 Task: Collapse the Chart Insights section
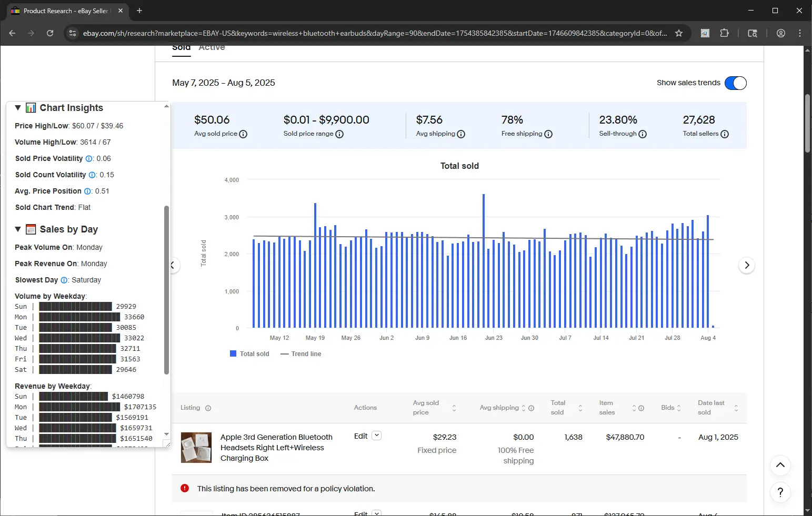pyautogui.click(x=18, y=108)
